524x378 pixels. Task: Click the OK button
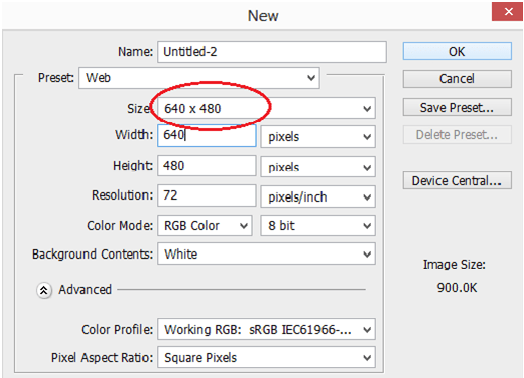[457, 51]
